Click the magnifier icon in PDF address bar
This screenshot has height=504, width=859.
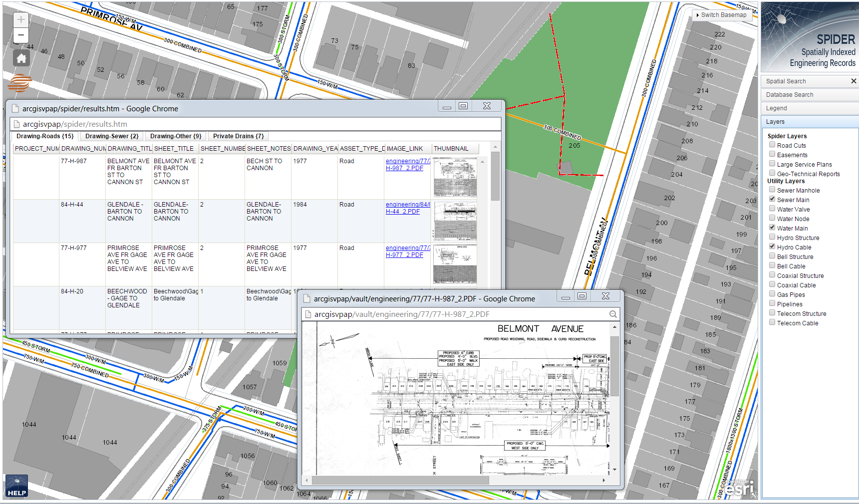[x=613, y=314]
